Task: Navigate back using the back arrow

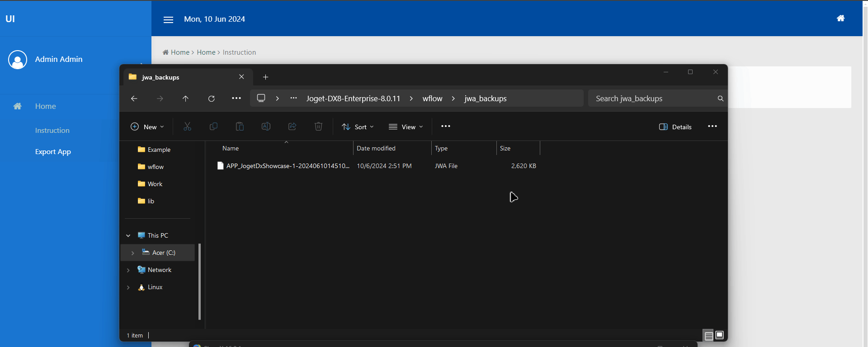Action: point(134,98)
